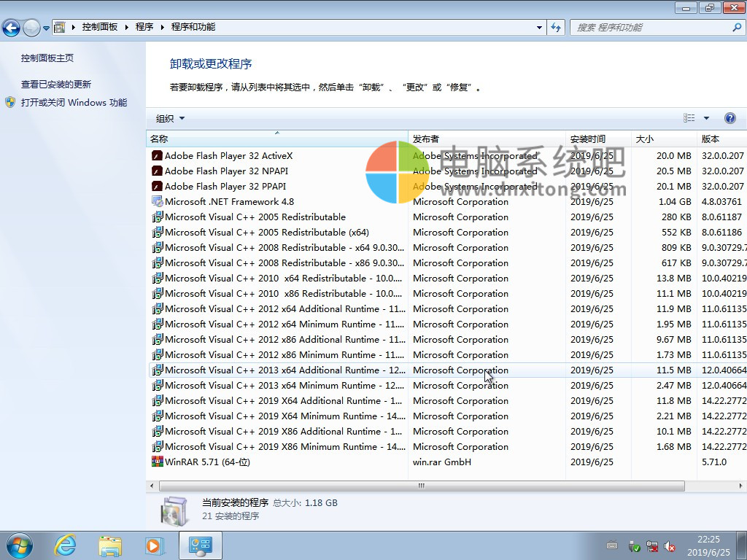Click the change view icon
The height and width of the screenshot is (560, 747).
[x=689, y=118]
